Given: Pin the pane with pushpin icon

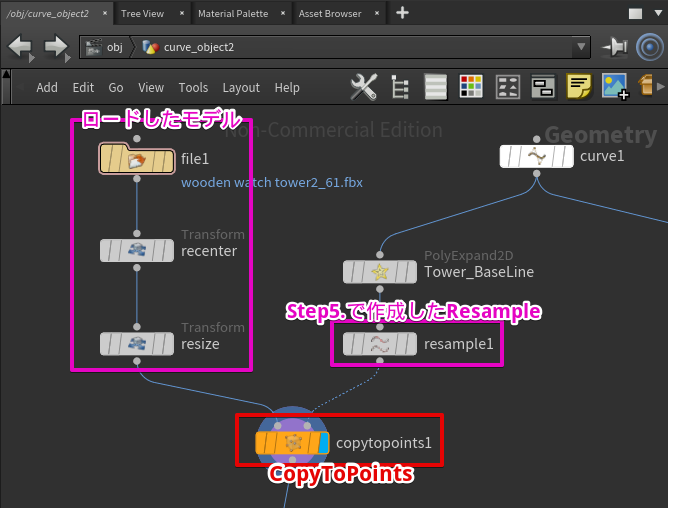Looking at the screenshot, I should coord(614,47).
